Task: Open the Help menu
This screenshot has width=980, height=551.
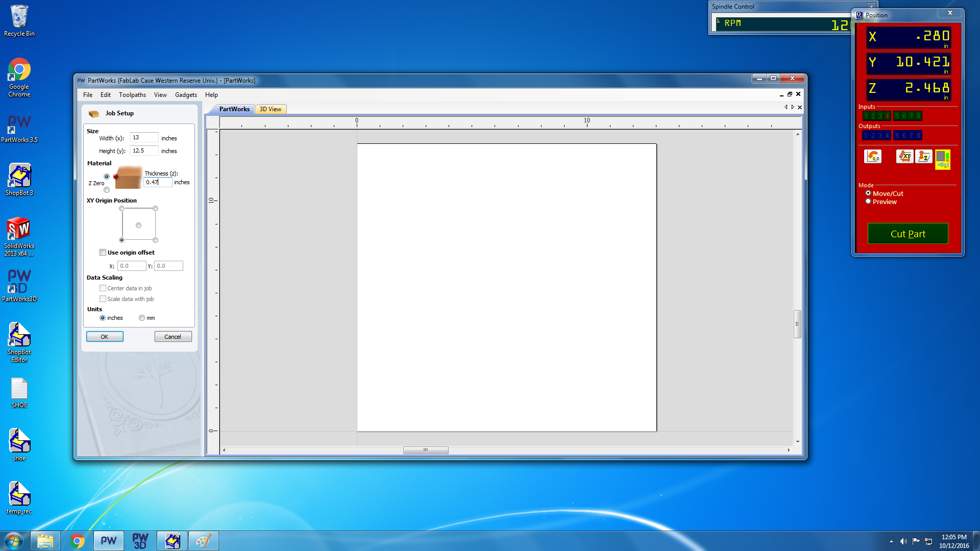Action: click(211, 95)
